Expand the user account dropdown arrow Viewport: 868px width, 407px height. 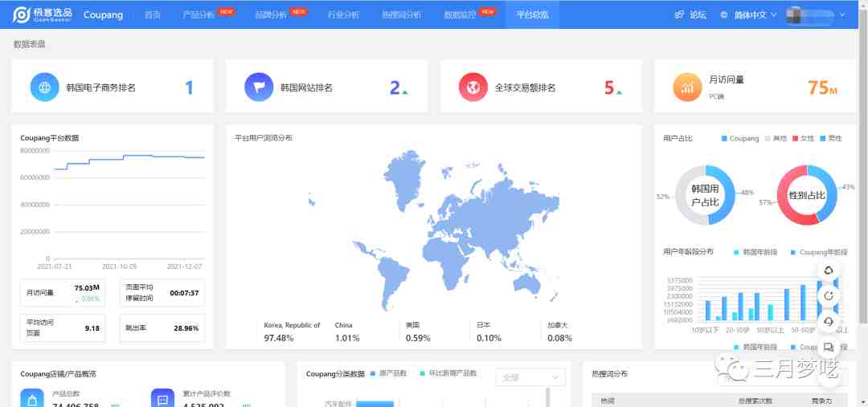(x=842, y=15)
